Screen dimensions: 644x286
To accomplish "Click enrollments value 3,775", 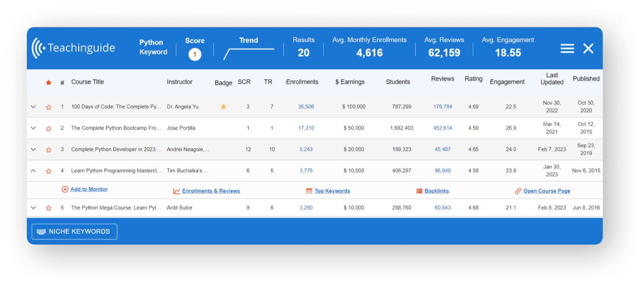I will pyautogui.click(x=306, y=171).
